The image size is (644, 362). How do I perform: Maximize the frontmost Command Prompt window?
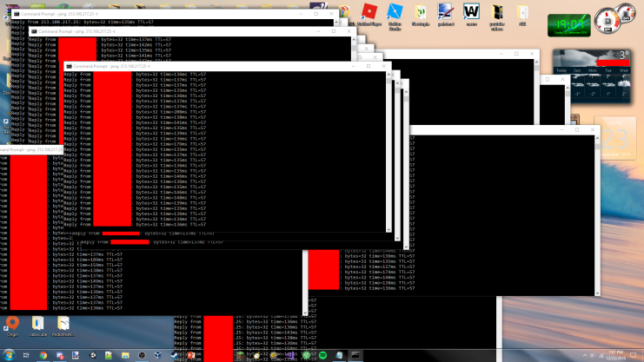(368, 66)
